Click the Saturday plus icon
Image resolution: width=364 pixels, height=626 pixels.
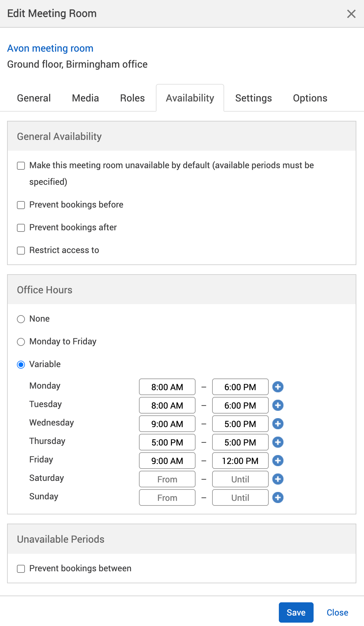(x=278, y=479)
